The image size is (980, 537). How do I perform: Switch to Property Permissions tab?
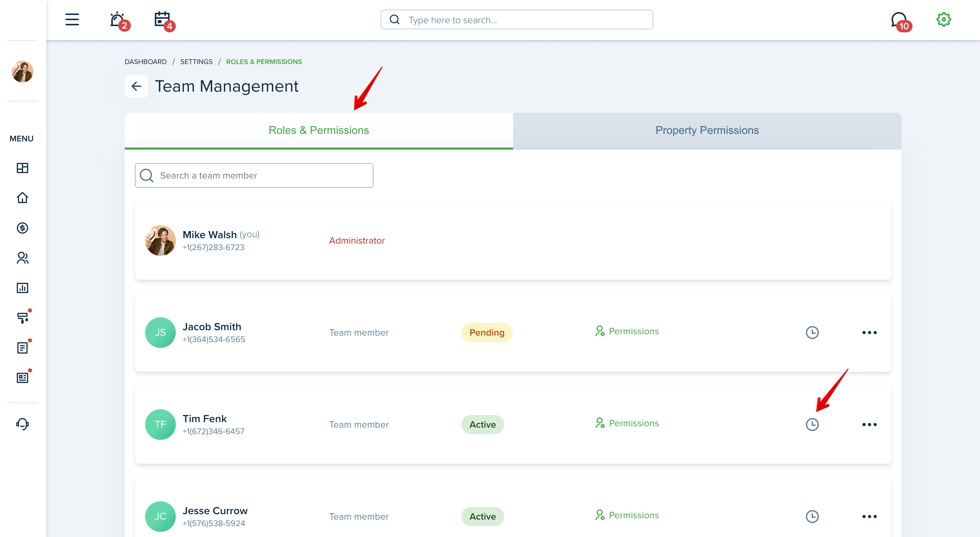(x=707, y=131)
